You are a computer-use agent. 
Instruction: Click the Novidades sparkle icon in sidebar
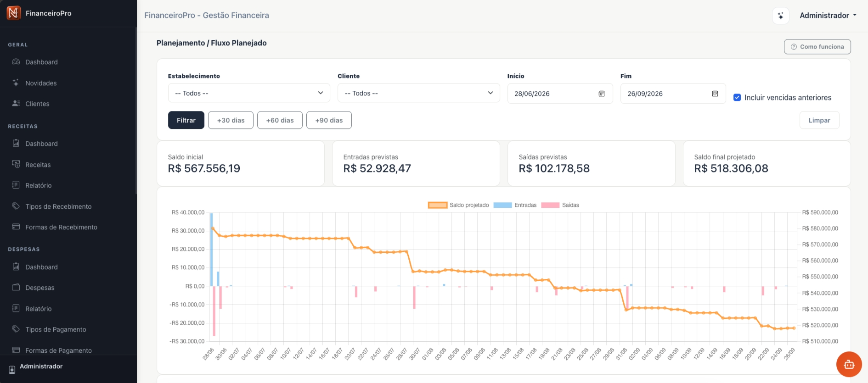coord(16,83)
